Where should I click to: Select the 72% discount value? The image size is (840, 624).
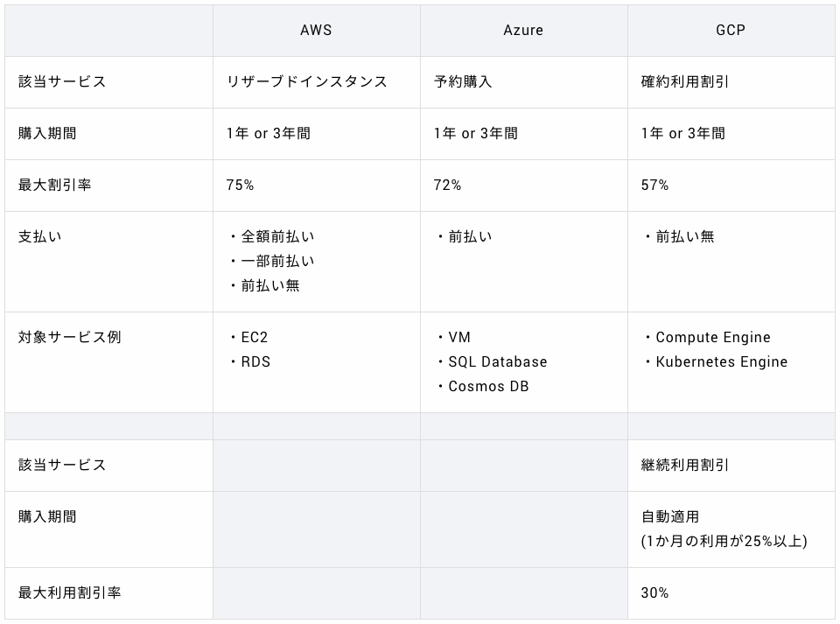pos(447,185)
